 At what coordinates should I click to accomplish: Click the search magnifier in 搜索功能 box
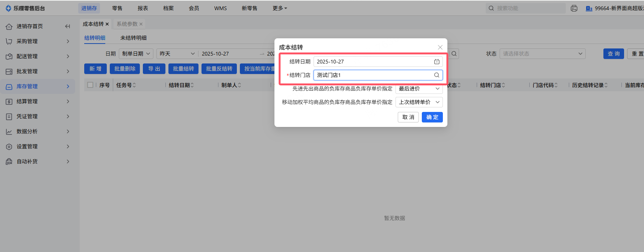(491, 8)
